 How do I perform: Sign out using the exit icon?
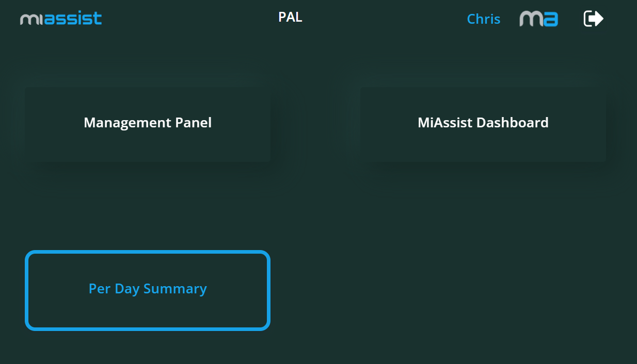tap(593, 19)
